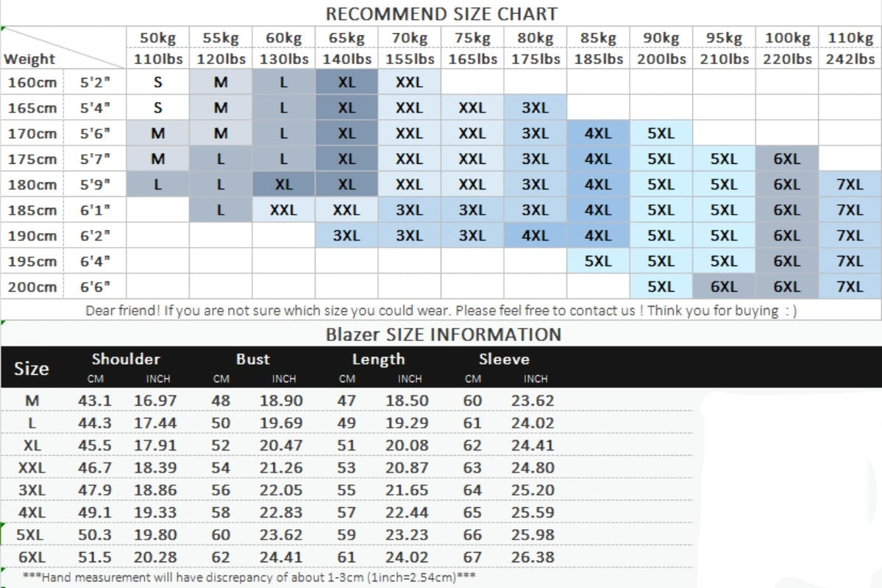The width and height of the screenshot is (882, 588).
Task: Select the 50kg weight column header
Action: 158,37
